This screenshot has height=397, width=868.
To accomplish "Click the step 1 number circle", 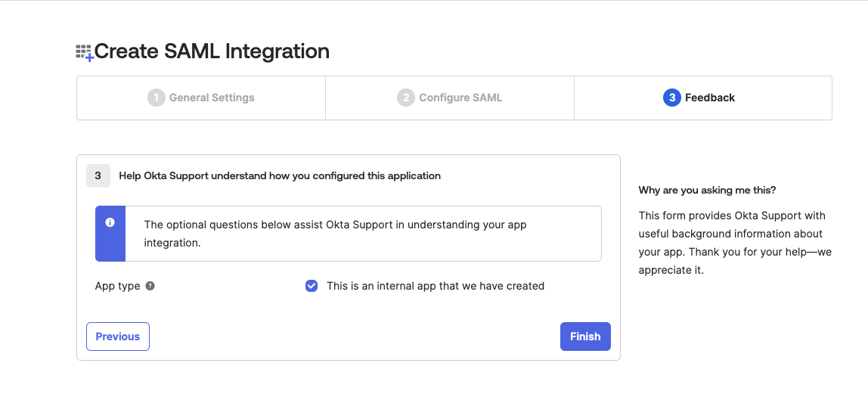I will (x=157, y=98).
